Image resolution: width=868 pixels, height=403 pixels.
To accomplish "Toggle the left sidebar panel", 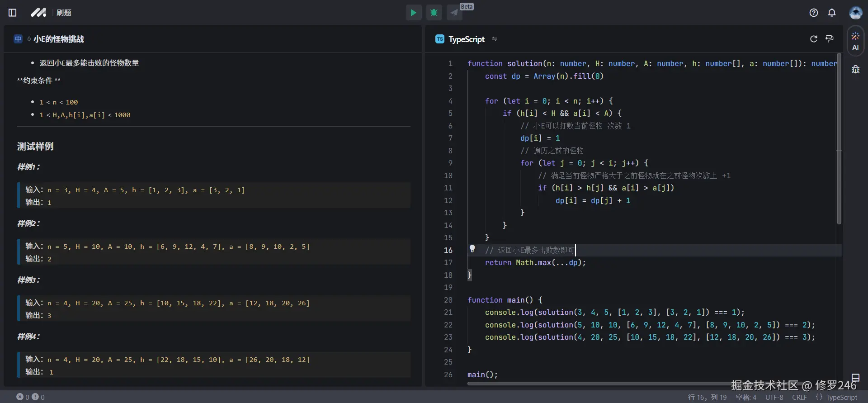I will (13, 13).
